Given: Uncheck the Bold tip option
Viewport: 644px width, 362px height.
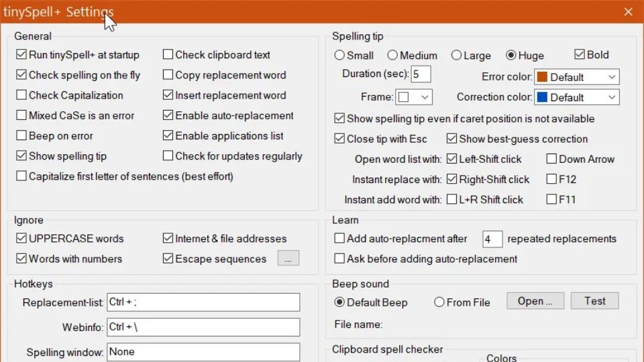Looking at the screenshot, I should pos(580,54).
